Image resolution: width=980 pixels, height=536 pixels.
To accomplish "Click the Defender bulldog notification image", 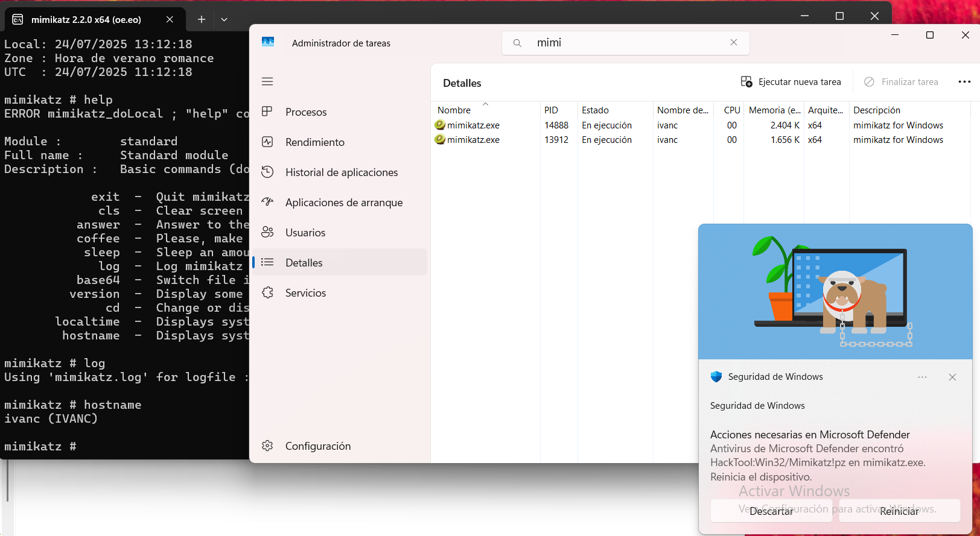I will pos(835,292).
